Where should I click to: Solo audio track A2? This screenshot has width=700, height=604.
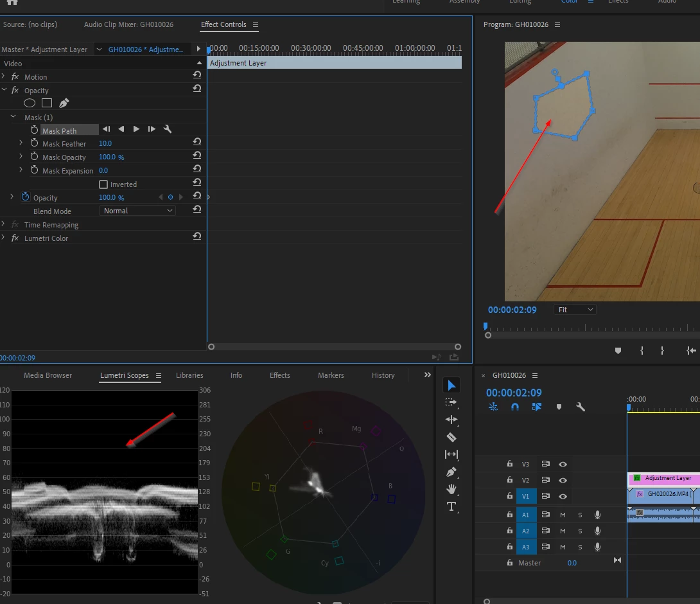click(580, 531)
